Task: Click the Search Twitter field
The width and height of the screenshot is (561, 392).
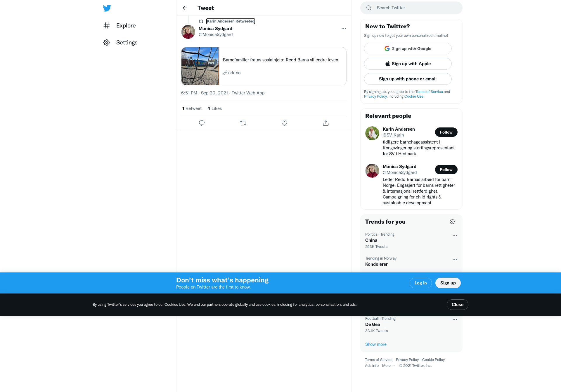Action: [411, 8]
